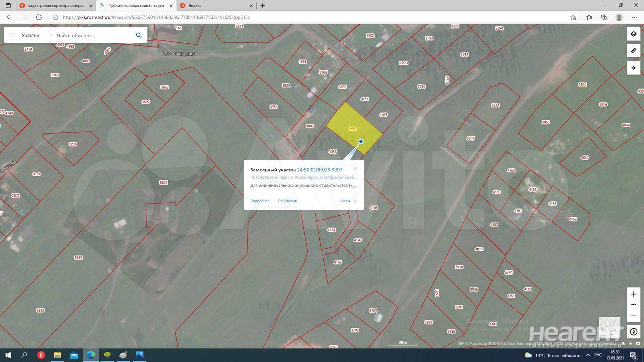
Task: Open the map layers panel
Action: (x=634, y=34)
